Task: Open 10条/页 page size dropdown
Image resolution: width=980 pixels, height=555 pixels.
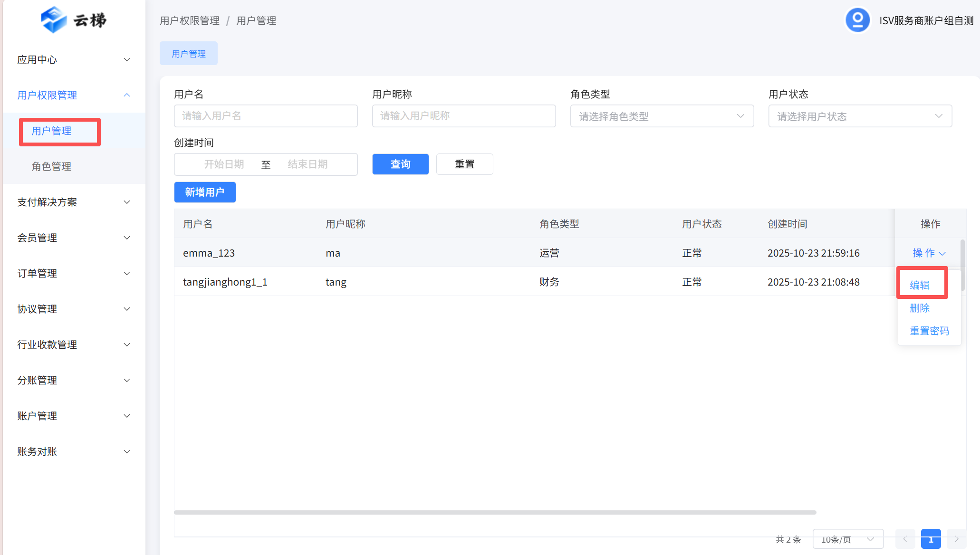Action: [848, 539]
